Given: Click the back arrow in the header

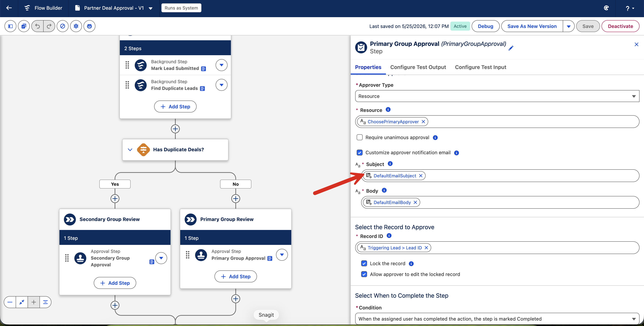Looking at the screenshot, I should [x=9, y=8].
